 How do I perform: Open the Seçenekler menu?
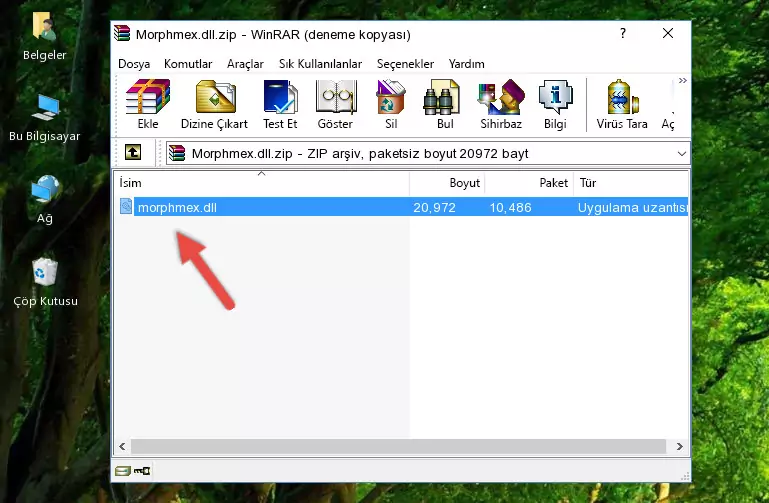pyautogui.click(x=405, y=64)
